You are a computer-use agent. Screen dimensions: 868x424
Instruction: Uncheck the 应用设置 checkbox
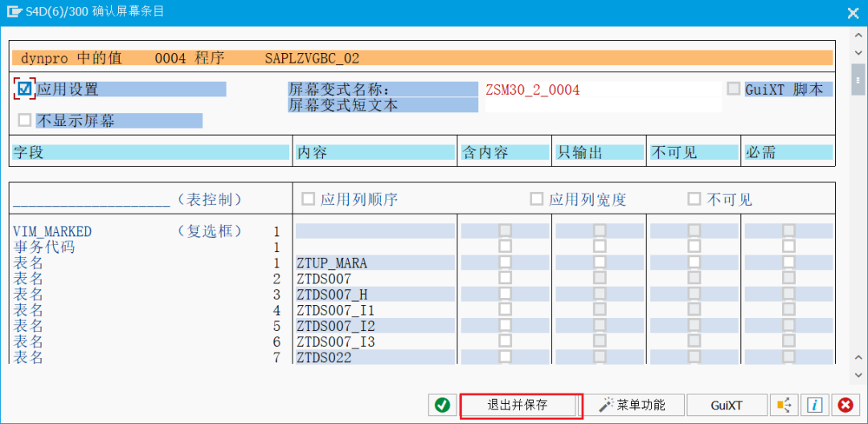point(24,88)
